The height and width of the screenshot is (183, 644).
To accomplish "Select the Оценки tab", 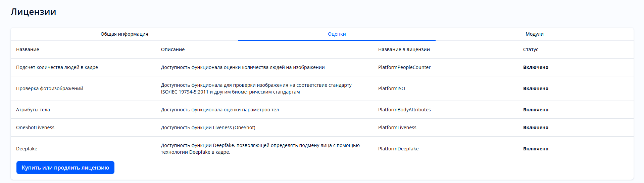I will pyautogui.click(x=337, y=34).
